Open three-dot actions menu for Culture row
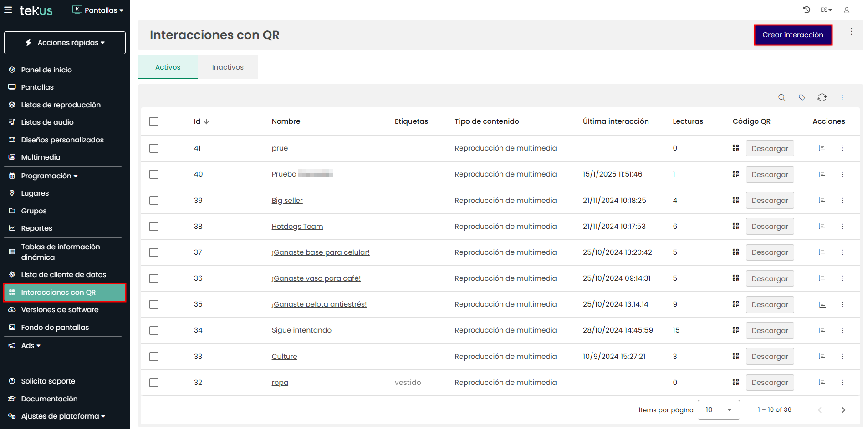The image size is (868, 429). [x=842, y=357]
